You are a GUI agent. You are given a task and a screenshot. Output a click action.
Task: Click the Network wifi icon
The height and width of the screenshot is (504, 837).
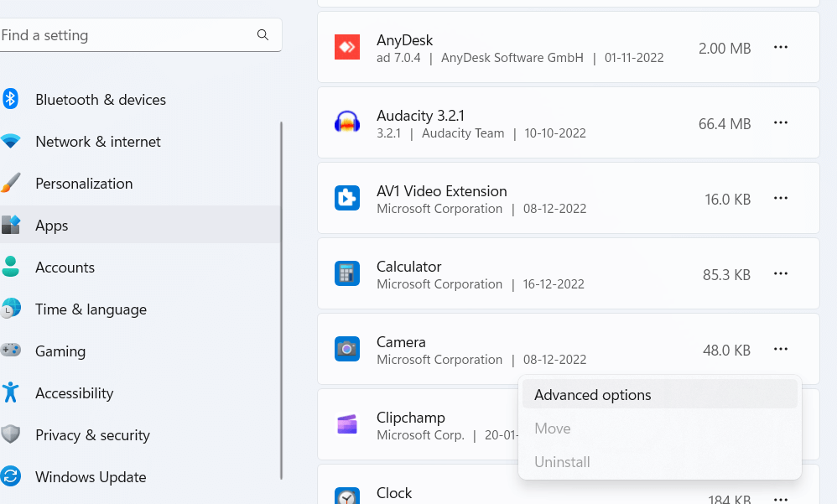coord(10,141)
